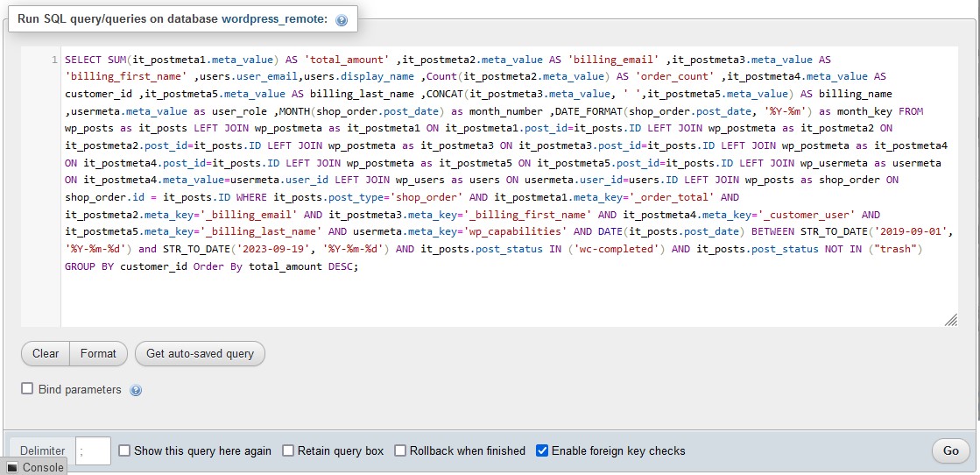Place cursor at SELECT keyword in editor
The image size is (980, 475).
tap(83, 60)
